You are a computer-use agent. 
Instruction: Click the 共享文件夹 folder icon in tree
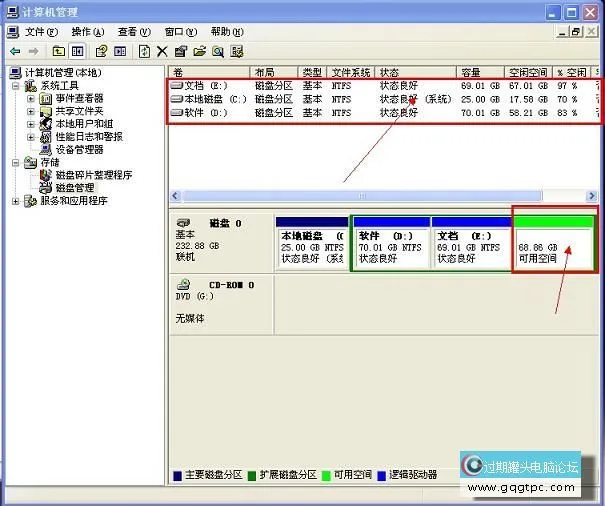tap(46, 112)
